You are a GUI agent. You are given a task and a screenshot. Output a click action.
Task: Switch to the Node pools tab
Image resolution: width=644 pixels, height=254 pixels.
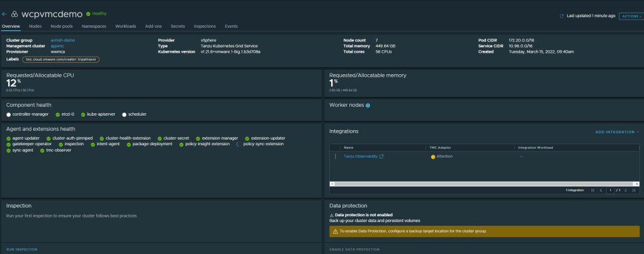click(x=62, y=26)
